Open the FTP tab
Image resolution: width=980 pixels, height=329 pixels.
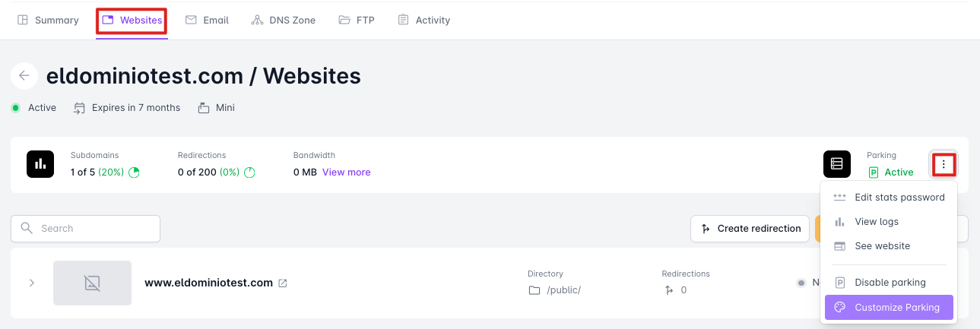(x=357, y=21)
